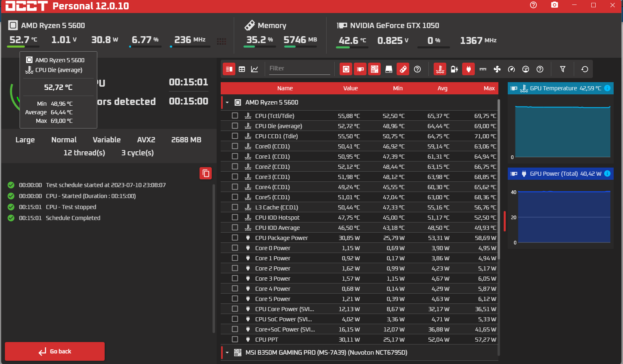Enable the CPU IOD Hotspot checkbox

pyautogui.click(x=235, y=217)
